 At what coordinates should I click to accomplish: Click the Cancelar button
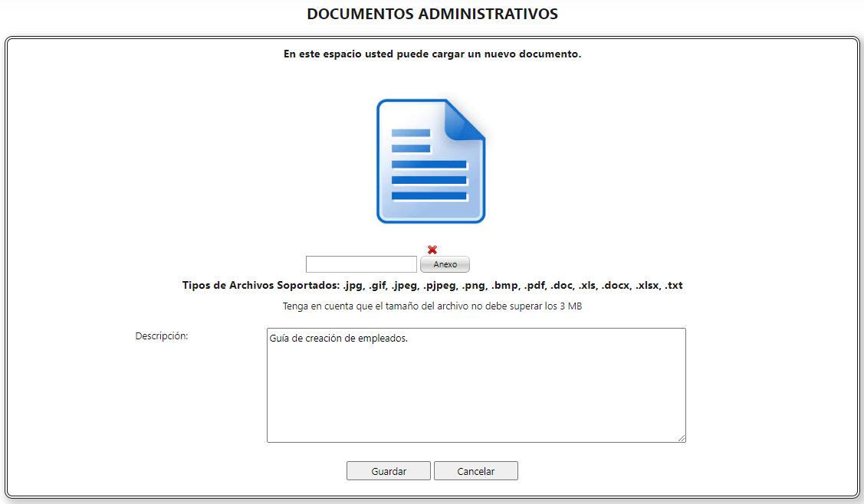(x=475, y=471)
